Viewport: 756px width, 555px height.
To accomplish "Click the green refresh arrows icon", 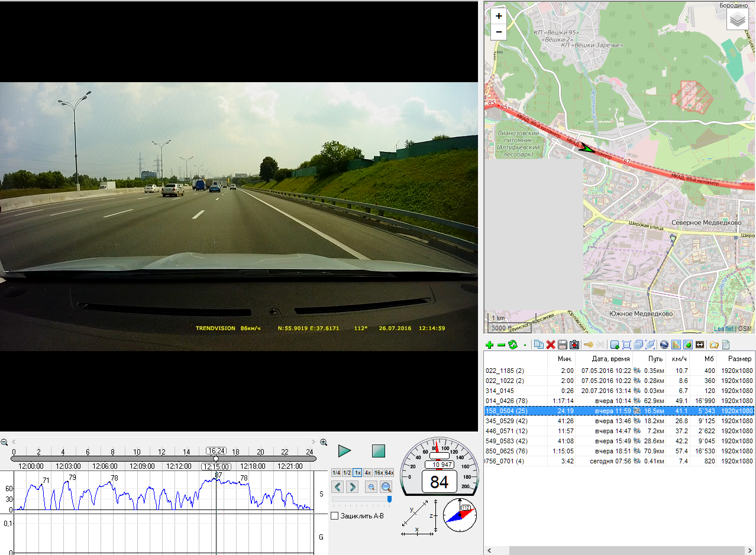I will [512, 345].
